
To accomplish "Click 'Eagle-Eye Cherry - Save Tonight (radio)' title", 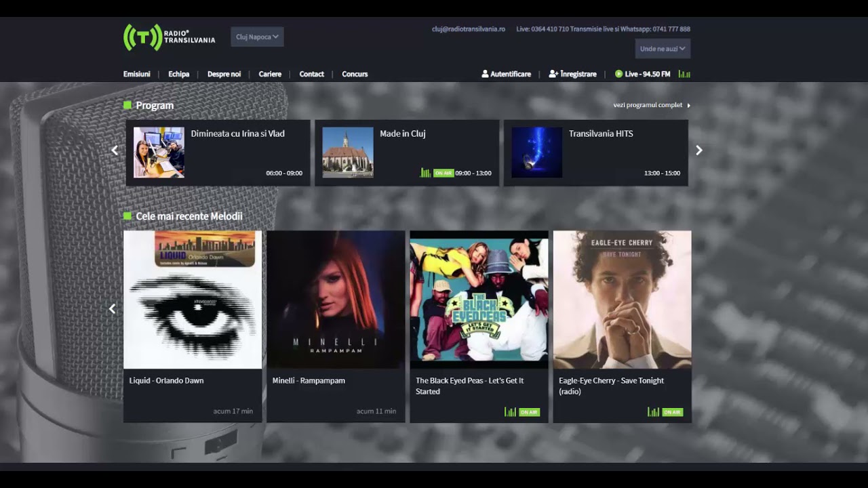I will pyautogui.click(x=612, y=386).
